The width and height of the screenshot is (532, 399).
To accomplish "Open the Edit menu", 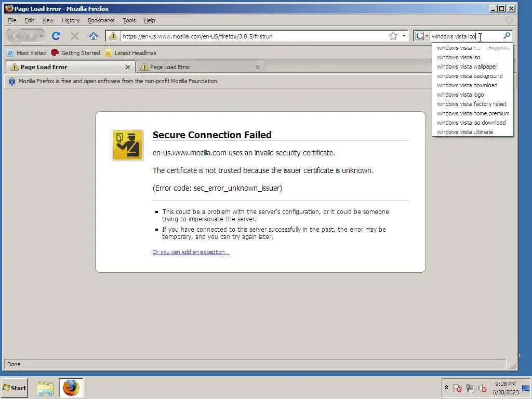I will point(29,20).
